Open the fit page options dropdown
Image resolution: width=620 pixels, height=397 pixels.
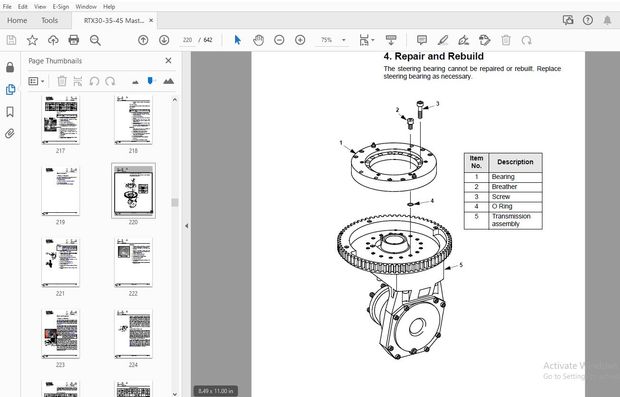pos(367,40)
